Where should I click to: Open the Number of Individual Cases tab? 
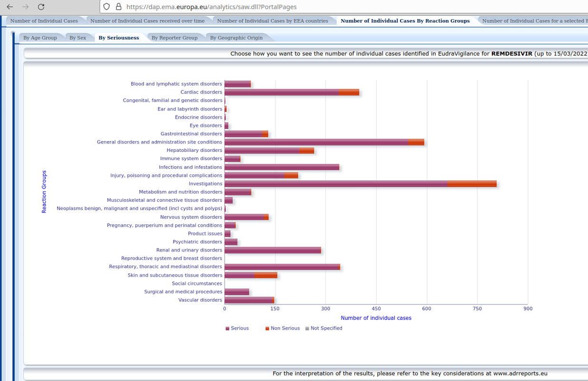pyautogui.click(x=44, y=20)
